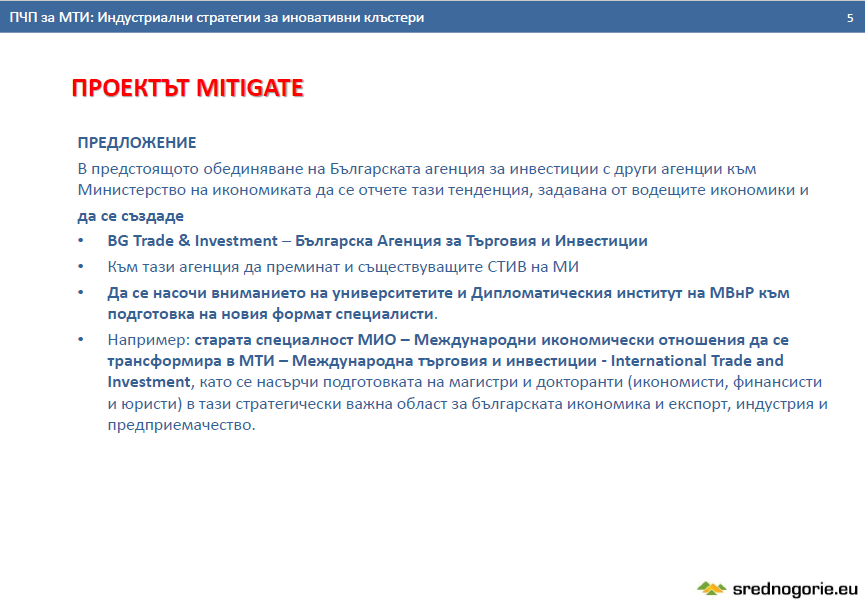Screen dimensions: 865x600
Task: Click the word предприемачество
Action: [x=181, y=425]
